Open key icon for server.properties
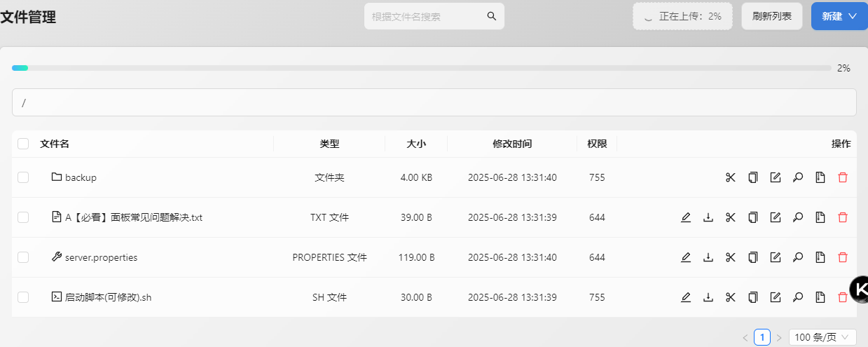 [x=798, y=257]
